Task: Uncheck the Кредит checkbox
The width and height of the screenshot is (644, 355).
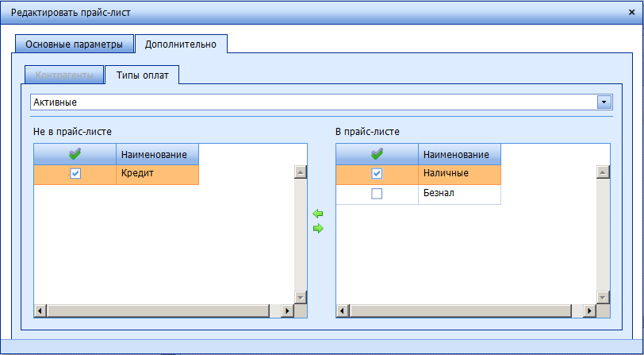Action: pos(75,174)
